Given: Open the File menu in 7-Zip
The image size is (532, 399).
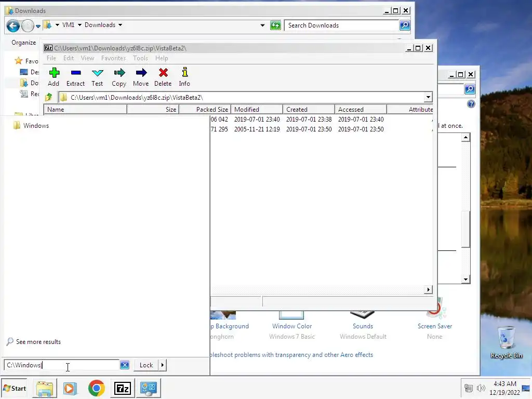Looking at the screenshot, I should (51, 58).
